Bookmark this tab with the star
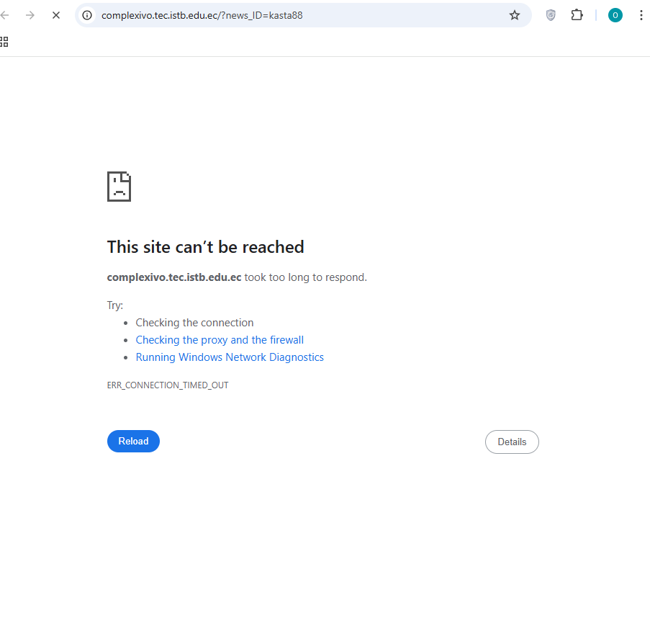 (515, 15)
